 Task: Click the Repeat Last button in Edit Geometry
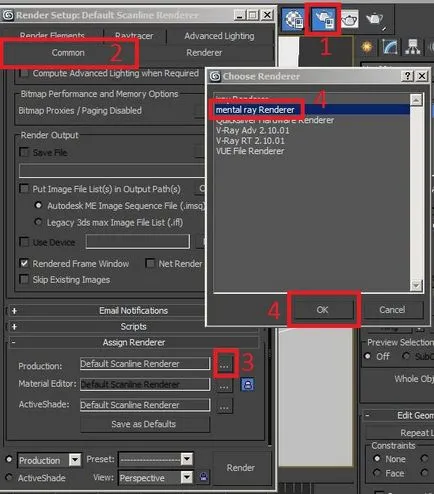400,433
